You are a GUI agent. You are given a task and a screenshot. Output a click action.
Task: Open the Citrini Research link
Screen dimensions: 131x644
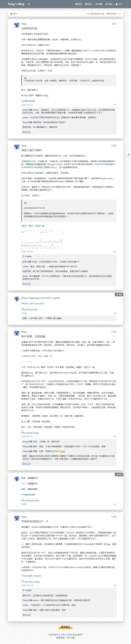click(x=36, y=304)
